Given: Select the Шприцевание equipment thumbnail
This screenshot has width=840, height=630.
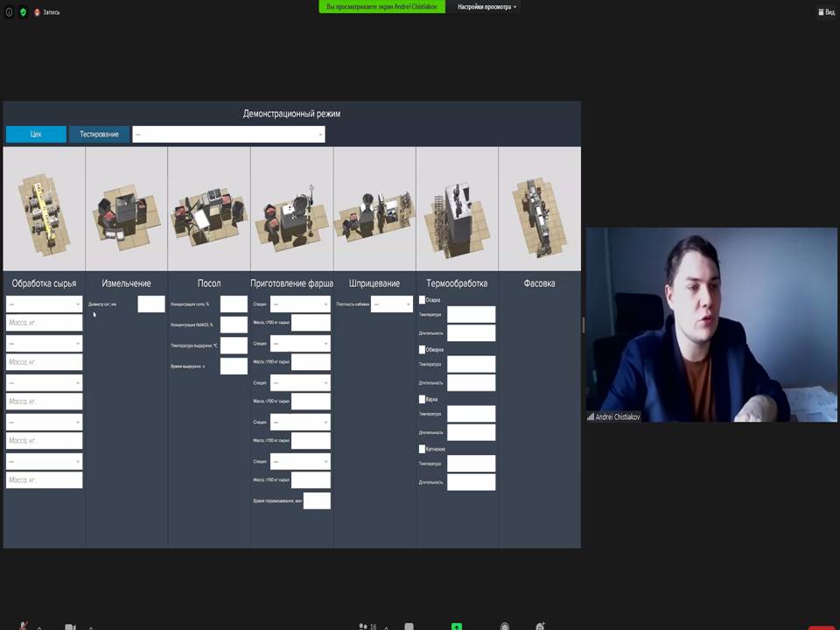Looking at the screenshot, I should click(374, 209).
